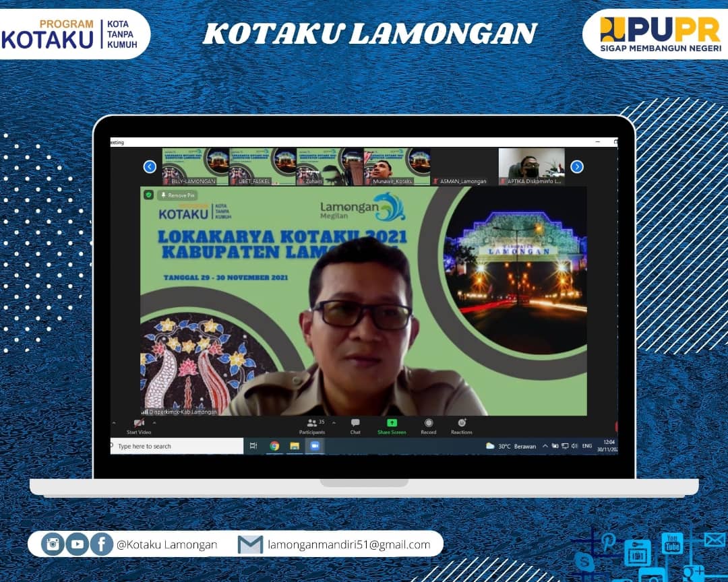Select the UBET_FASKEL participant thumbnail

(x=263, y=166)
